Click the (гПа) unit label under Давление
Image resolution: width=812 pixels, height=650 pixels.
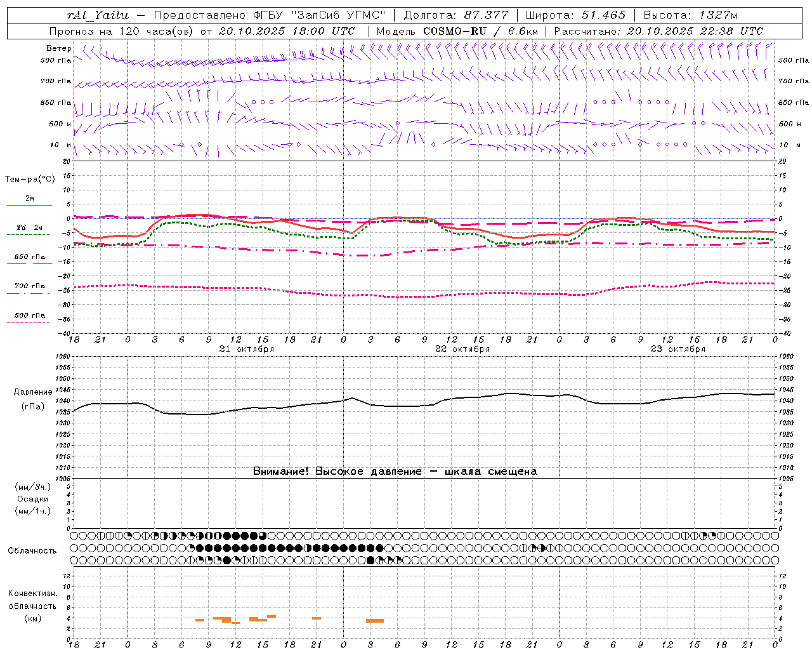[x=33, y=406]
